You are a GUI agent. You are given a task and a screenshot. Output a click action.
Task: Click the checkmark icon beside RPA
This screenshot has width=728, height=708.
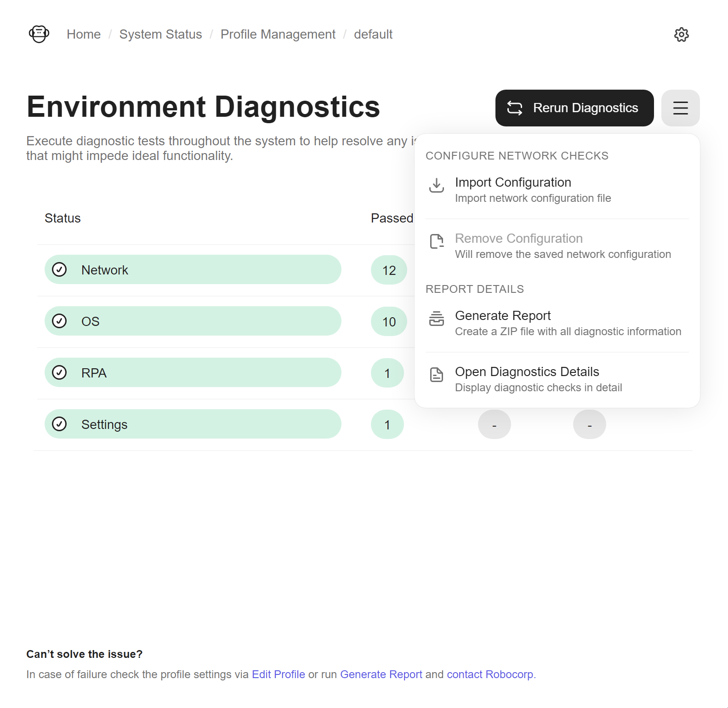(x=59, y=372)
